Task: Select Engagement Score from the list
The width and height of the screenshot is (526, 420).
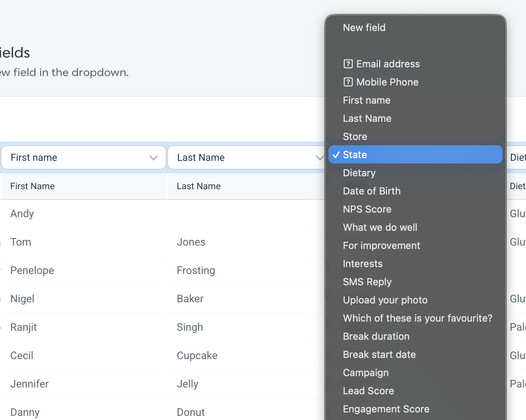Action: click(x=415, y=409)
